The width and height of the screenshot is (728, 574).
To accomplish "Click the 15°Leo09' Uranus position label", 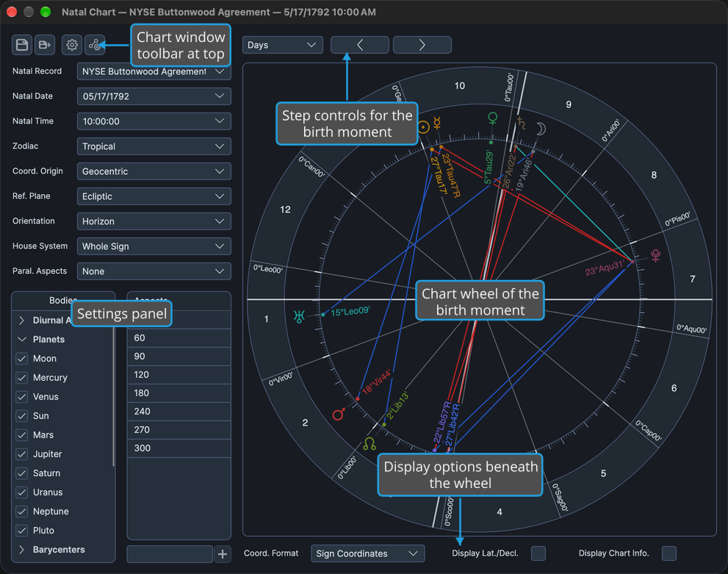I will (x=350, y=311).
